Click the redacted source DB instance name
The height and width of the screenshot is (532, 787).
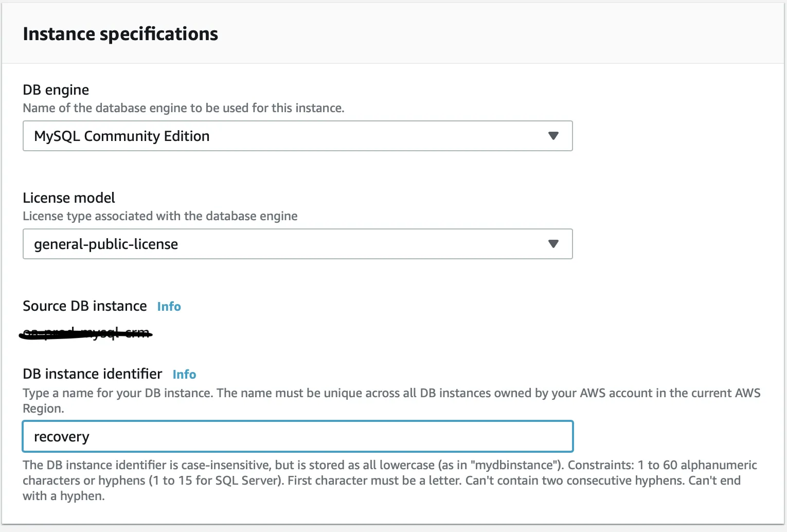point(86,333)
